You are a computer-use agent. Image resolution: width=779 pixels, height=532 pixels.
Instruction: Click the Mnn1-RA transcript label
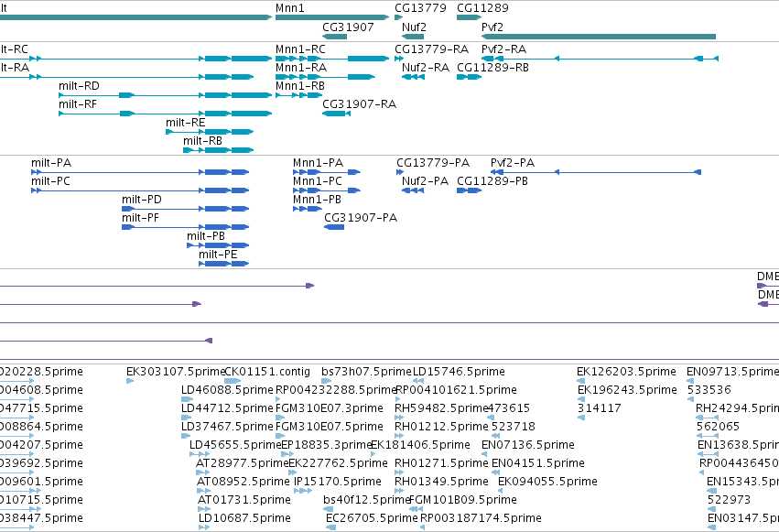click(x=301, y=68)
